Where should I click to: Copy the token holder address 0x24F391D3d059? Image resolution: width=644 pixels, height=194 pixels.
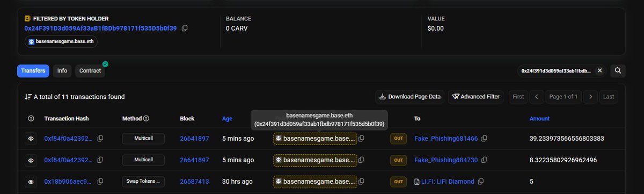[185, 28]
